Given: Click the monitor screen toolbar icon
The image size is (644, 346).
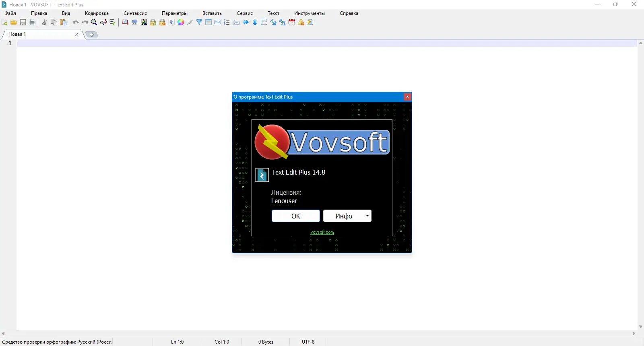Looking at the screenshot, I should (x=134, y=23).
